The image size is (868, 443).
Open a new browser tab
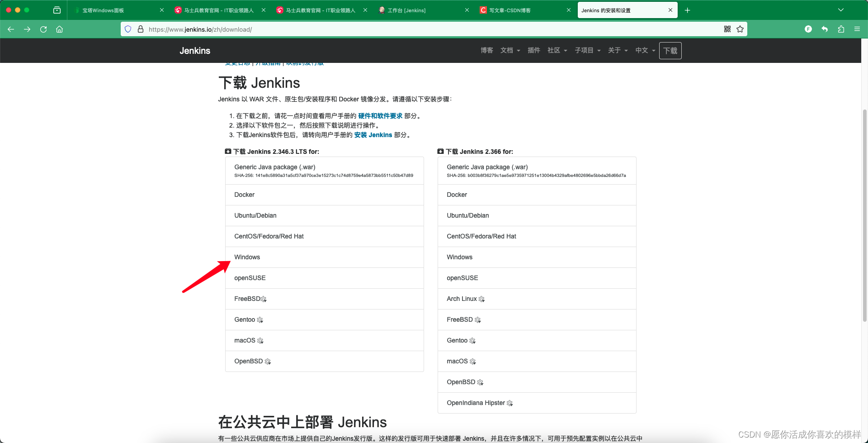(687, 10)
